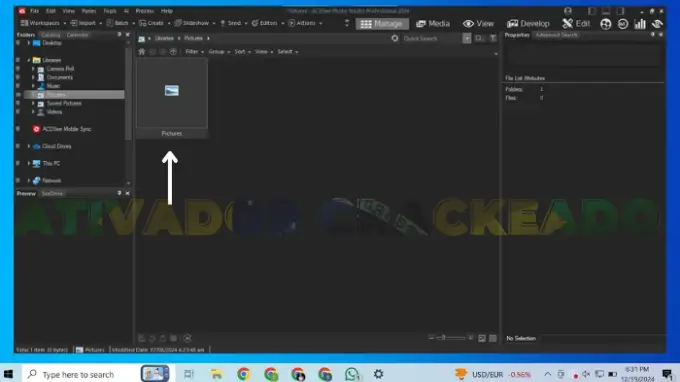This screenshot has height=382, width=680.
Task: Switch to the Catalog tab
Action: pos(50,35)
